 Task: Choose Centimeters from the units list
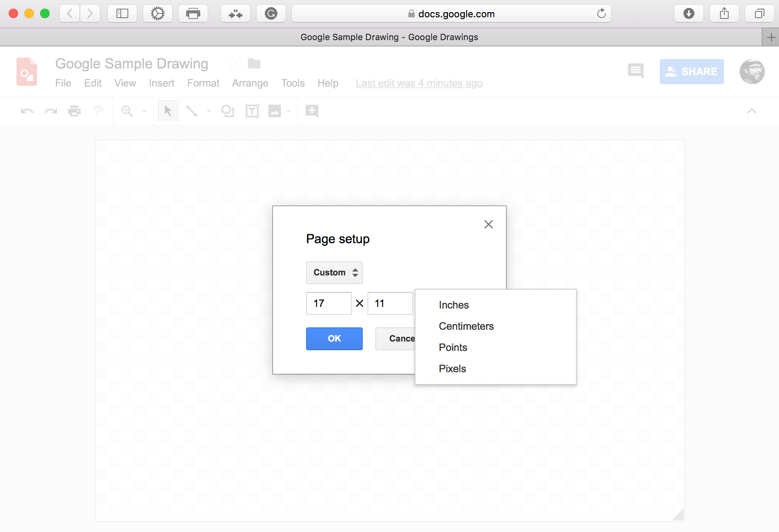tap(466, 326)
